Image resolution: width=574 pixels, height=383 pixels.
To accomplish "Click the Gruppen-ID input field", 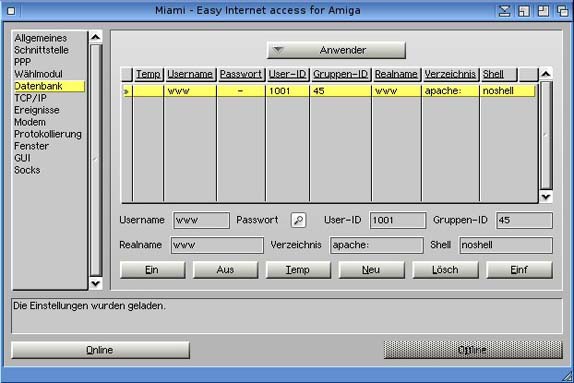I will (x=524, y=220).
